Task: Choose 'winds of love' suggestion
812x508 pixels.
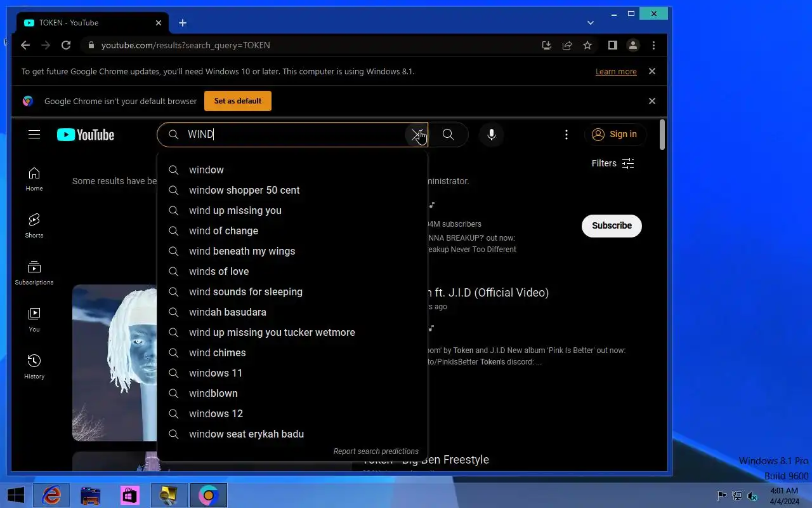Action: 292,271
